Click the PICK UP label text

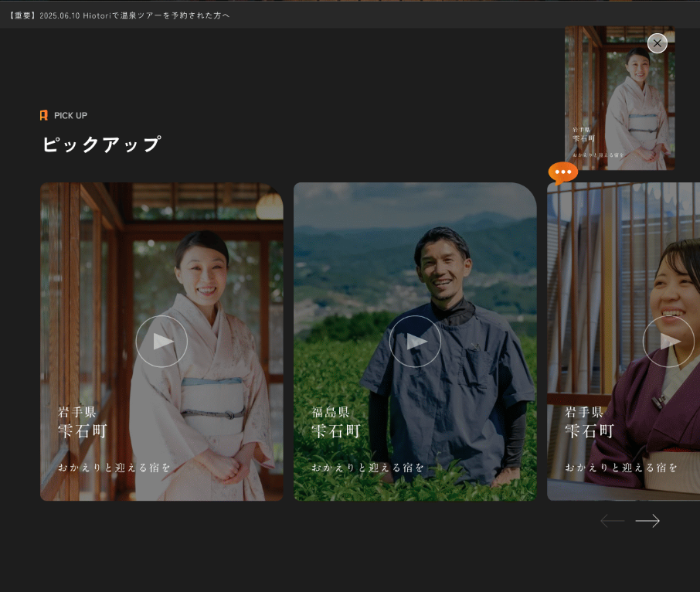70,115
